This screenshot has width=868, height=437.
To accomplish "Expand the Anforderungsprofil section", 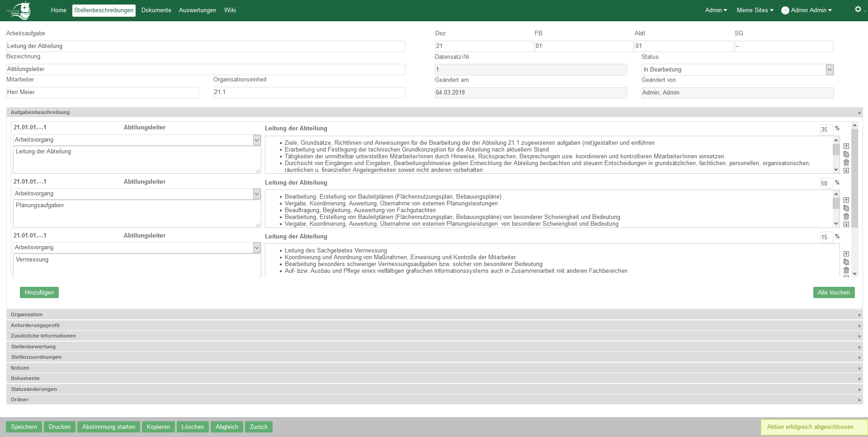I will [x=434, y=325].
